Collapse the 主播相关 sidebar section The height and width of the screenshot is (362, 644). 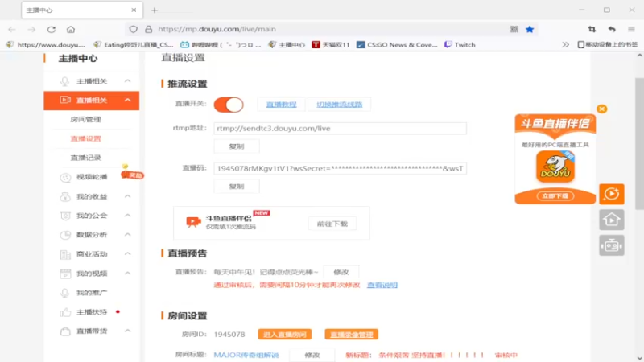[x=128, y=81]
